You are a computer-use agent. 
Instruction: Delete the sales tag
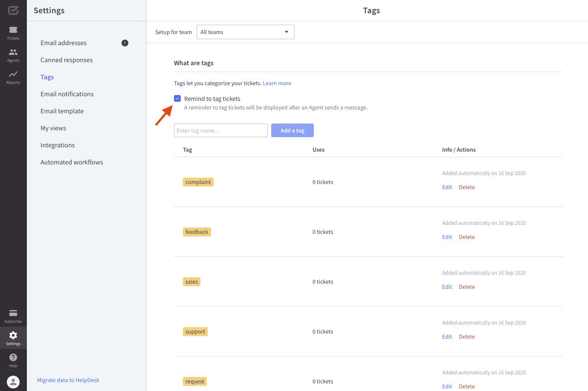point(467,287)
